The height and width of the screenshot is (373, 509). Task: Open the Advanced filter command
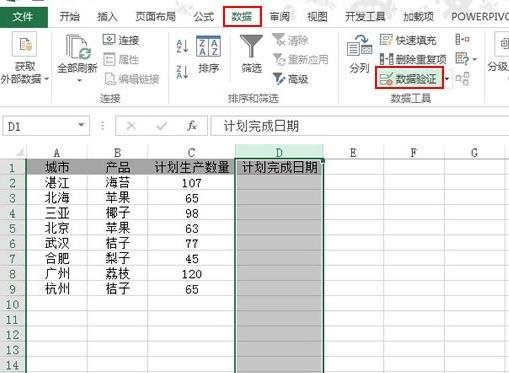tap(290, 79)
